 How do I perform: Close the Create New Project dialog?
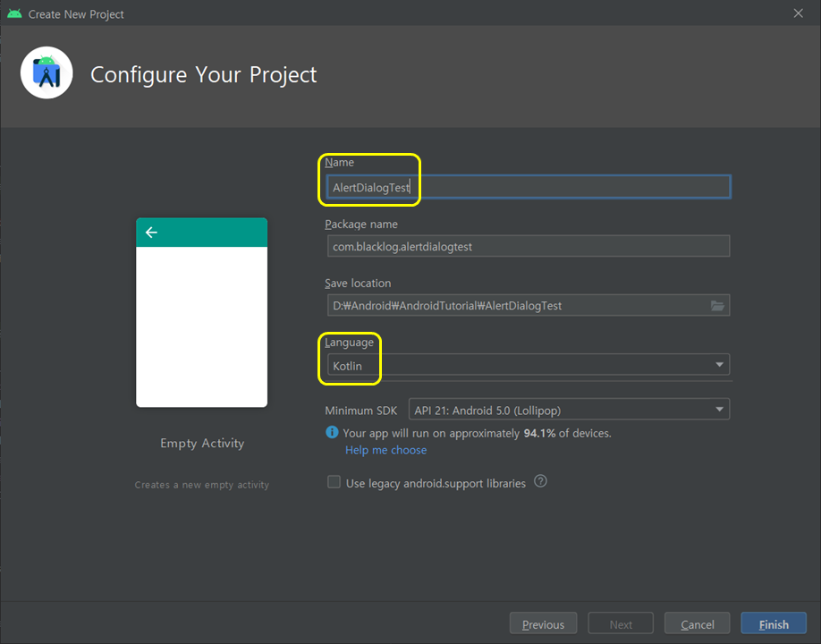798,13
